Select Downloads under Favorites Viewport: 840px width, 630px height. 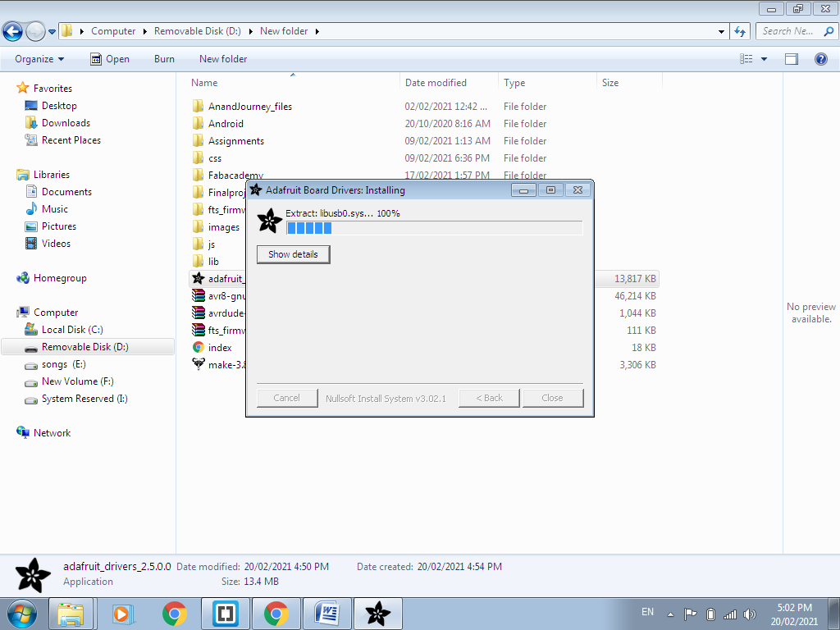66,123
